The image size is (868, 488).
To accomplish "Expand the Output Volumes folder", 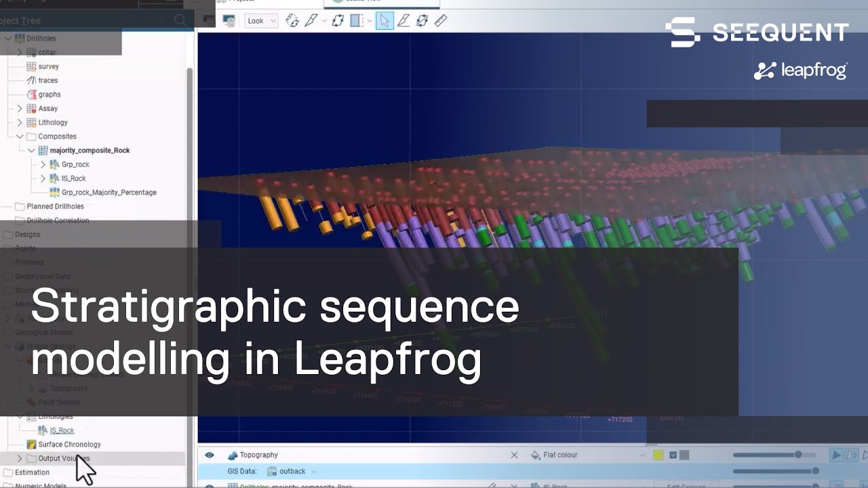I will [20, 459].
